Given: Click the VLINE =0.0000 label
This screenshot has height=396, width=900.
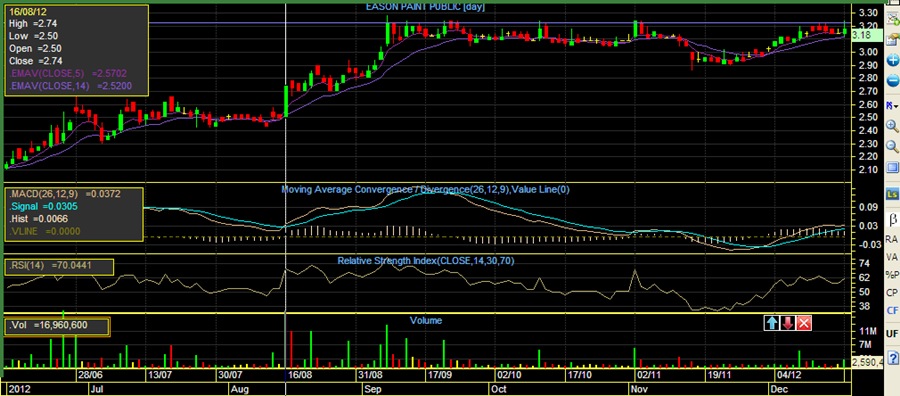Looking at the screenshot, I should pyautogui.click(x=44, y=231).
